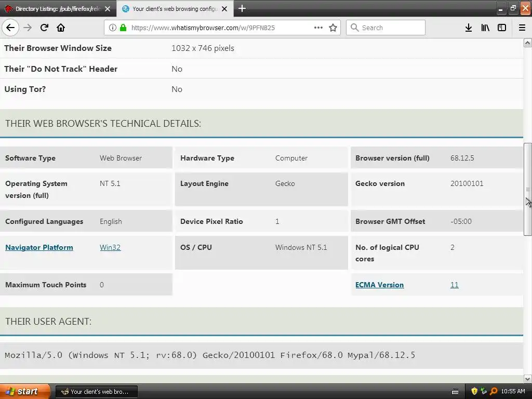Open the ECMA Version link
This screenshot has width=532, height=399.
click(379, 285)
